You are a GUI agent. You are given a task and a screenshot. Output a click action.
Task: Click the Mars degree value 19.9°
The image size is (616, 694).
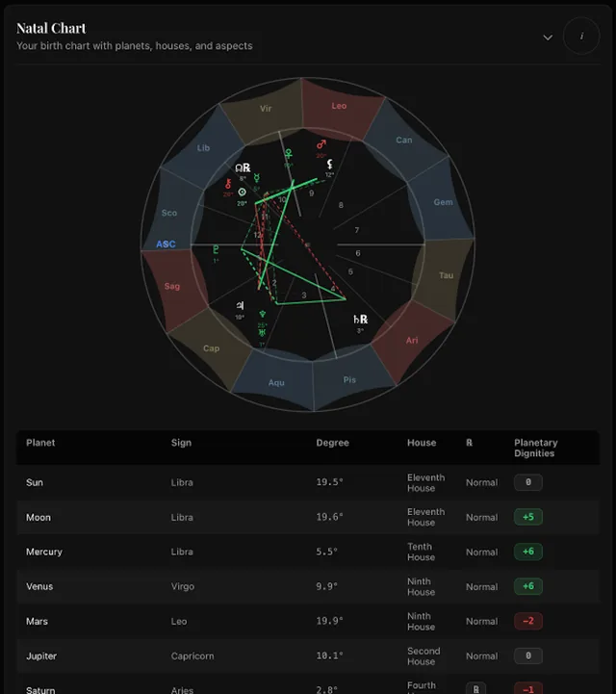pos(330,621)
